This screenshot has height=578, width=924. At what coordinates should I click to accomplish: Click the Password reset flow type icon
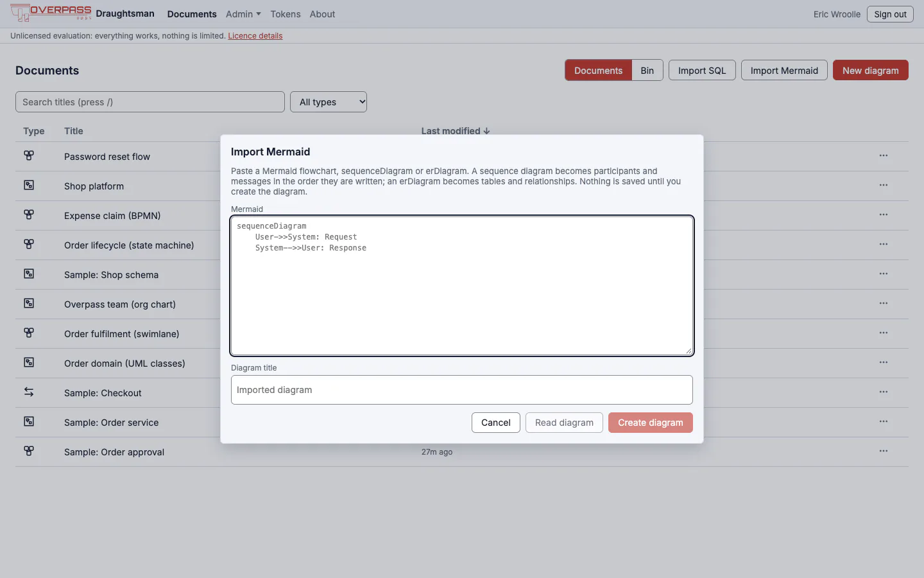29,155
